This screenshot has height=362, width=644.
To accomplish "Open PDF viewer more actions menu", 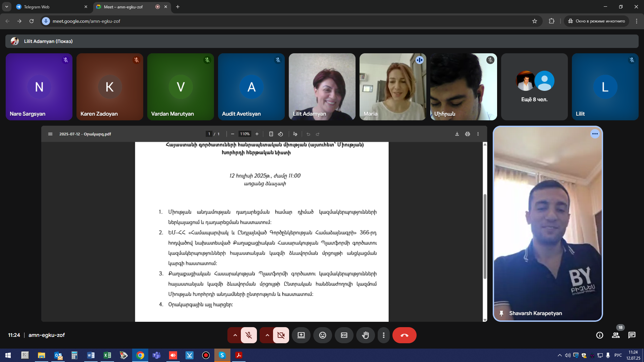I will (478, 134).
